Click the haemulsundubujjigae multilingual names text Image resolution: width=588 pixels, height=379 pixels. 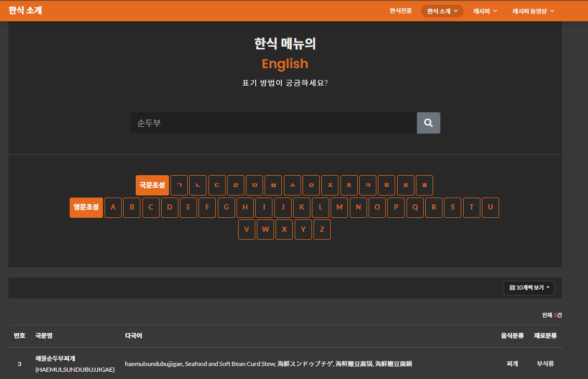coord(268,363)
